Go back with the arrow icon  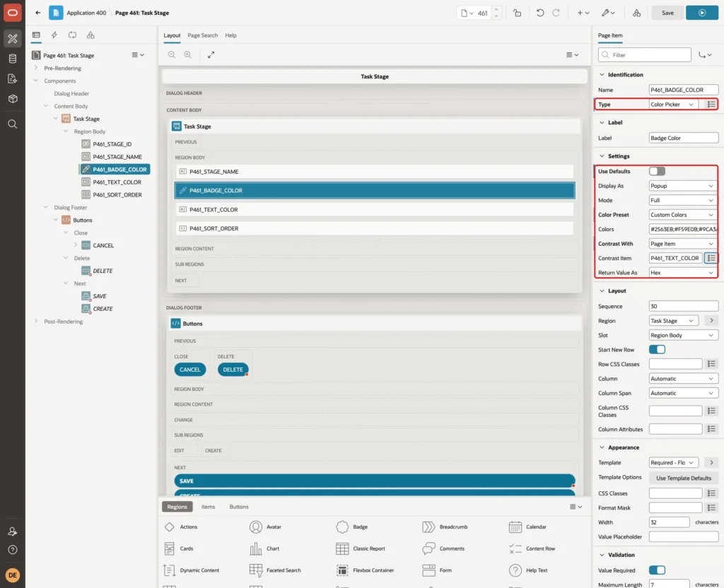[x=38, y=13]
